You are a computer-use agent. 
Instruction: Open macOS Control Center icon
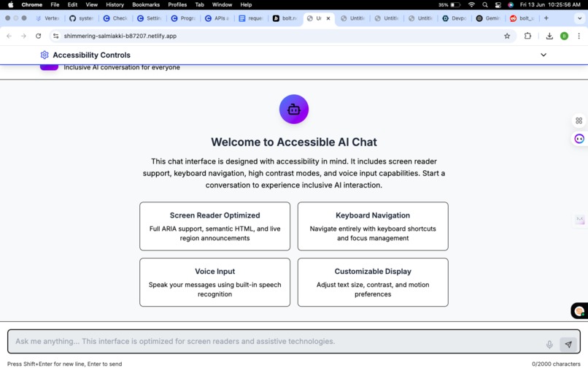[498, 4]
